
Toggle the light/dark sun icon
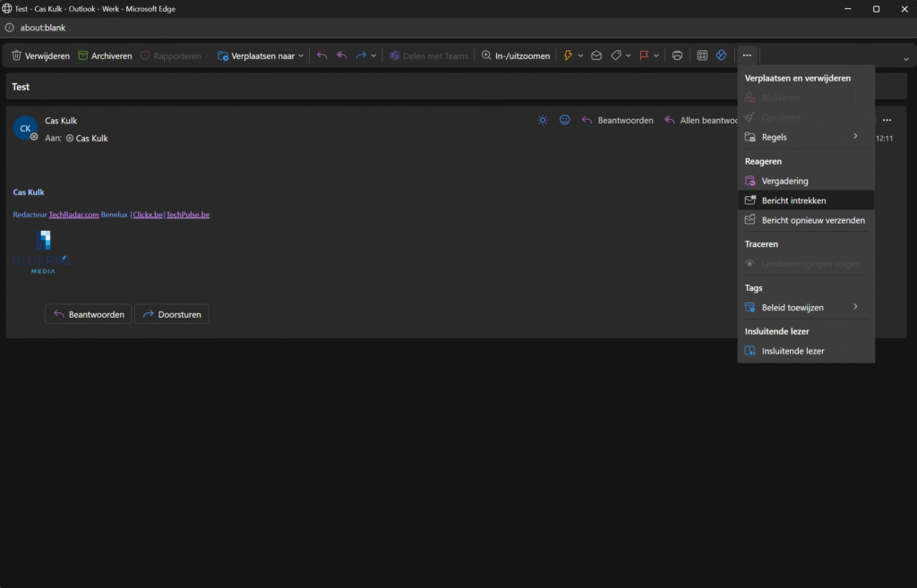(x=543, y=120)
